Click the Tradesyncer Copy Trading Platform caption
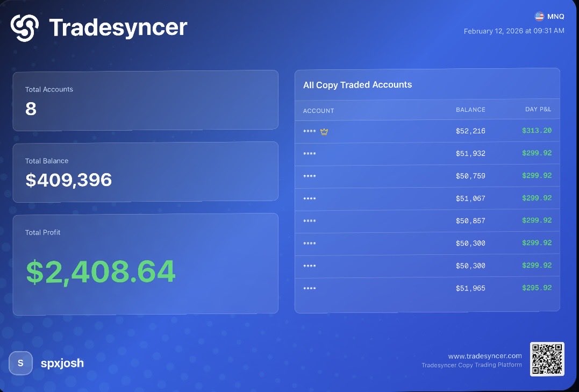579x392 pixels. pyautogui.click(x=471, y=365)
